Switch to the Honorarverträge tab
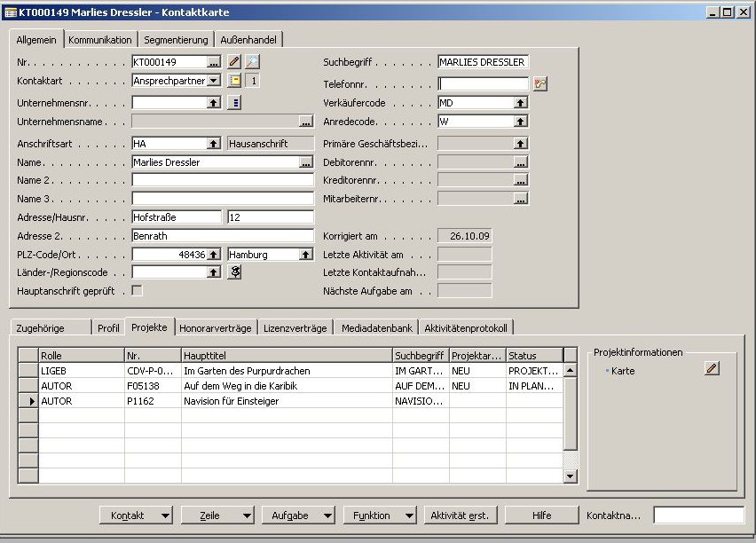756x543 pixels. coord(216,328)
